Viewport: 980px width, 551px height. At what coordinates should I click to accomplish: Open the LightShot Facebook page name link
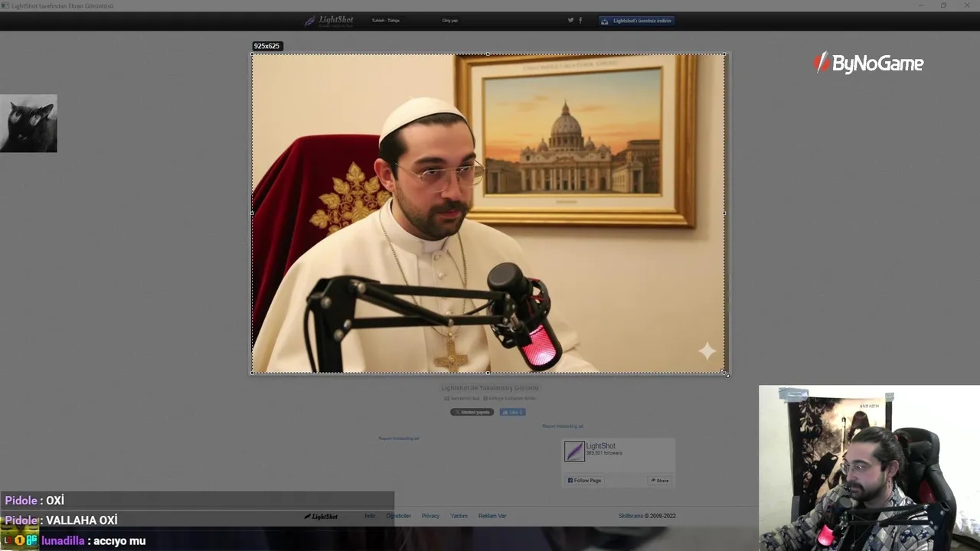pyautogui.click(x=600, y=446)
